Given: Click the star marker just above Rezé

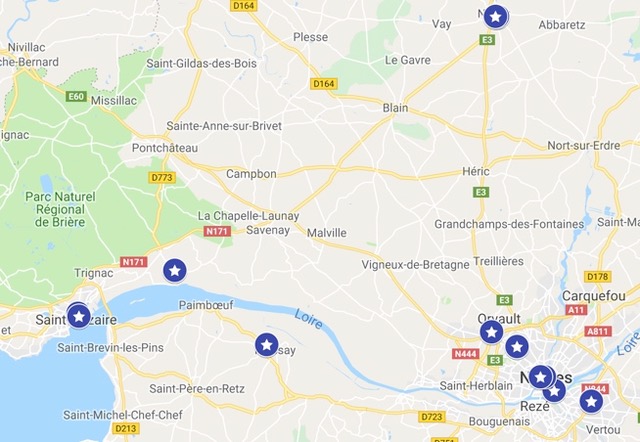Looking at the screenshot, I should tap(554, 391).
